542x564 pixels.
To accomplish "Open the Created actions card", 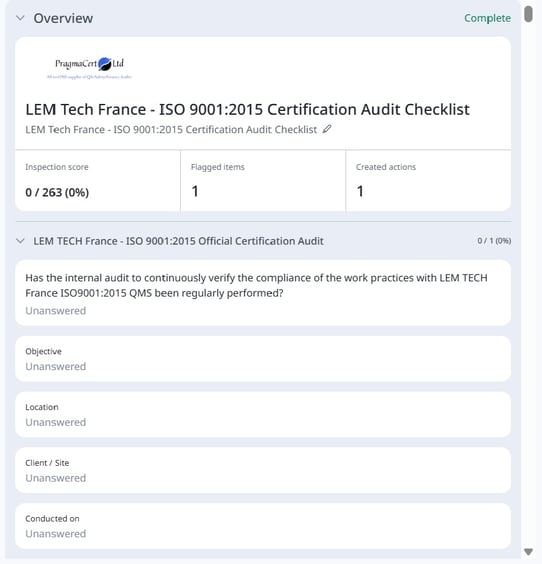I will pyautogui.click(x=428, y=181).
